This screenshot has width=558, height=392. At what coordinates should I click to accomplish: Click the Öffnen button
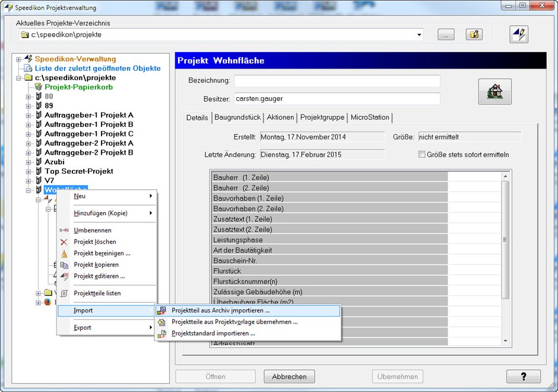(x=215, y=377)
